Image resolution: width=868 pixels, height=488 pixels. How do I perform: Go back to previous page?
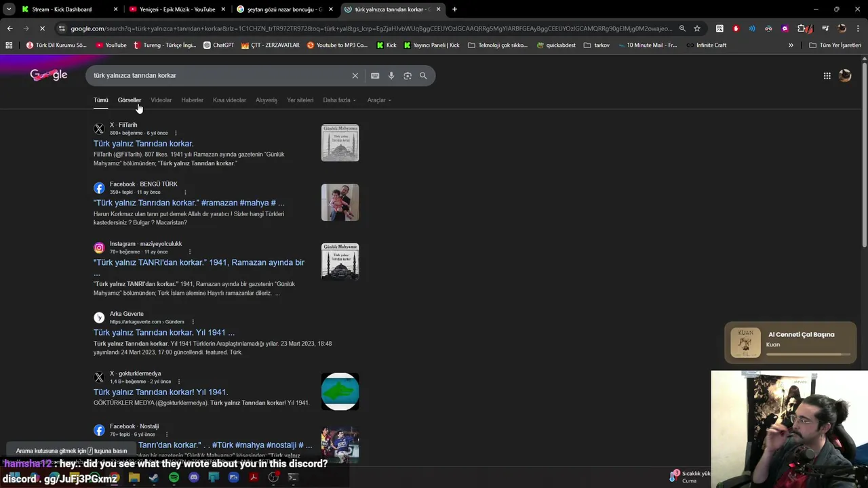[9, 28]
